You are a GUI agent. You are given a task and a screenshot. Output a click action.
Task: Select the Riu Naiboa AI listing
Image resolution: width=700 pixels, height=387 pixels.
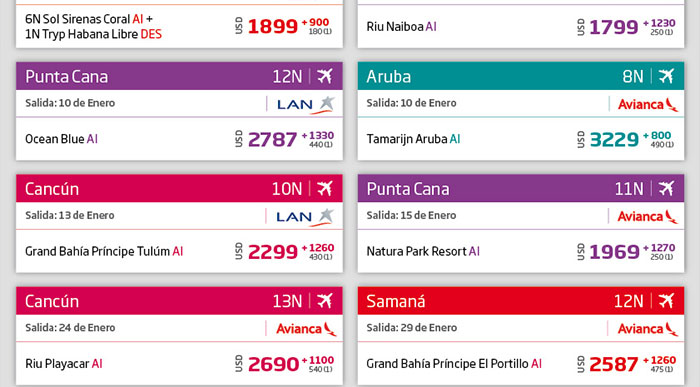coord(401,27)
